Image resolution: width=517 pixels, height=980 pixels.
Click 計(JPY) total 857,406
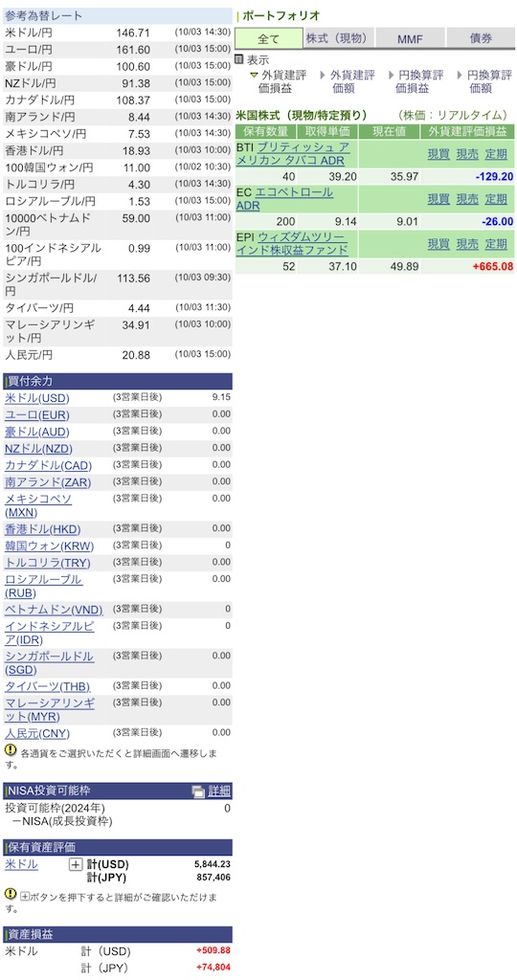pos(212,879)
